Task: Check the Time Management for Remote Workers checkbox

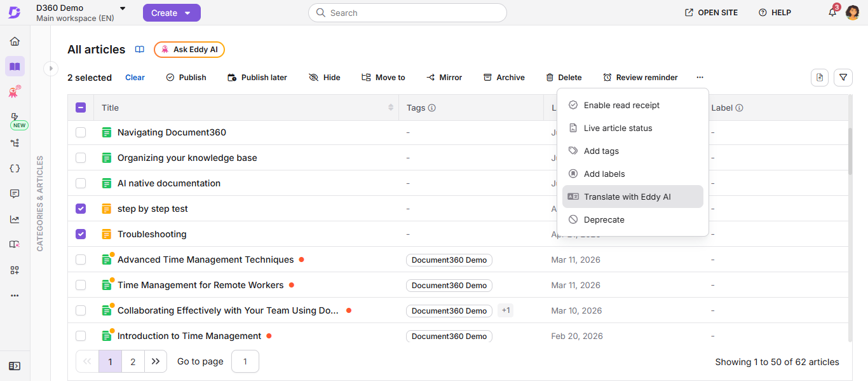Action: coord(81,285)
